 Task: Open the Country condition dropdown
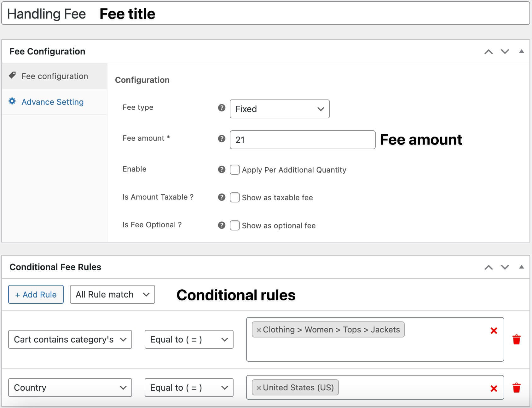pos(70,388)
